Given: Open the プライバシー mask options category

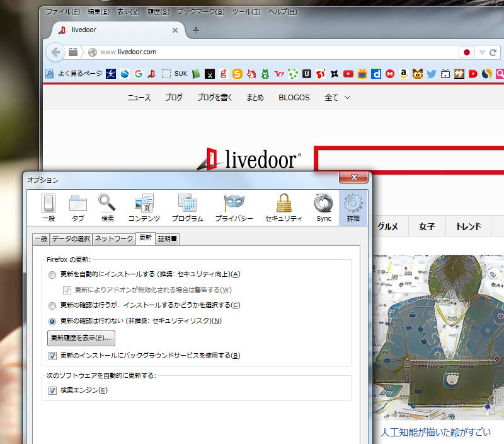Looking at the screenshot, I should pyautogui.click(x=234, y=207).
